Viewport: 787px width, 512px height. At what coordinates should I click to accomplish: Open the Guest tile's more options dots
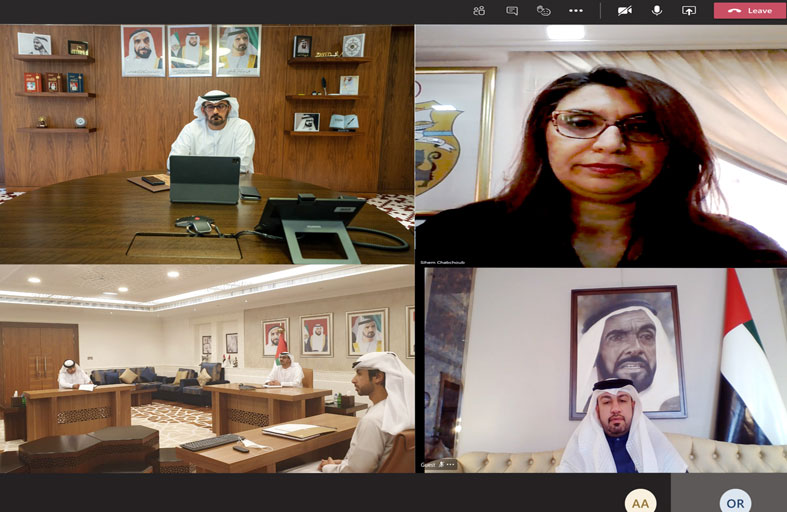pyautogui.click(x=451, y=465)
